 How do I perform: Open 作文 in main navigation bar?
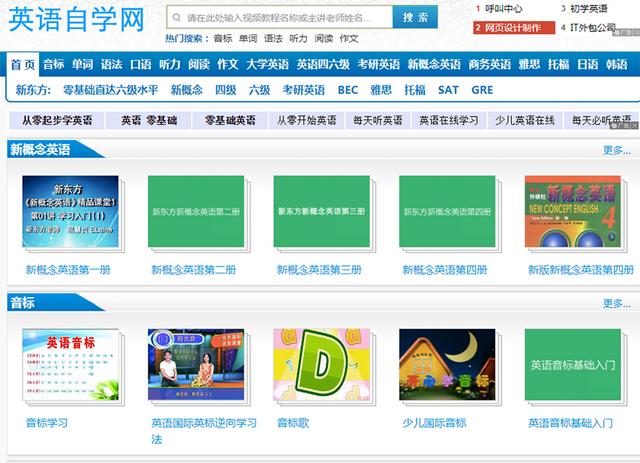pyautogui.click(x=228, y=65)
